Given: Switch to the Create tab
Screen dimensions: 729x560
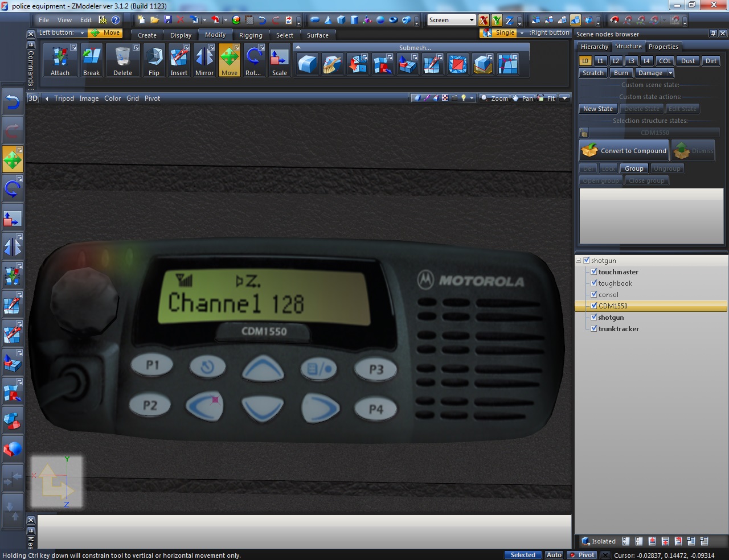Looking at the screenshot, I should pos(147,35).
